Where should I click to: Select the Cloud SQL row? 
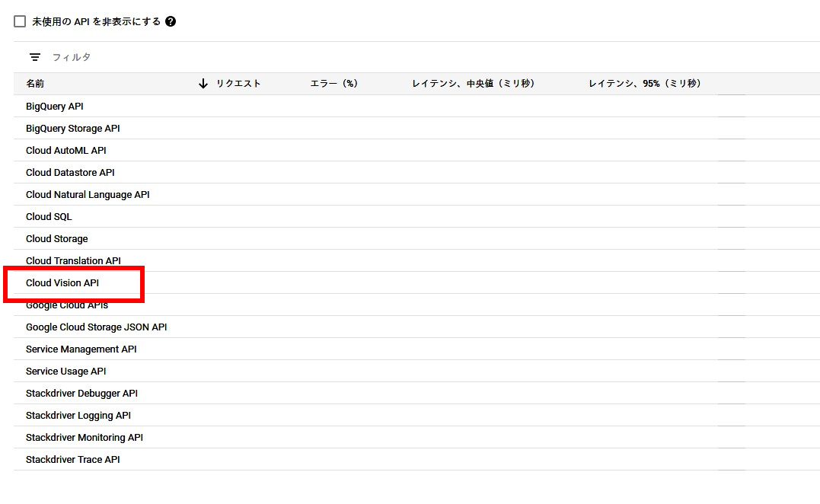(x=49, y=217)
